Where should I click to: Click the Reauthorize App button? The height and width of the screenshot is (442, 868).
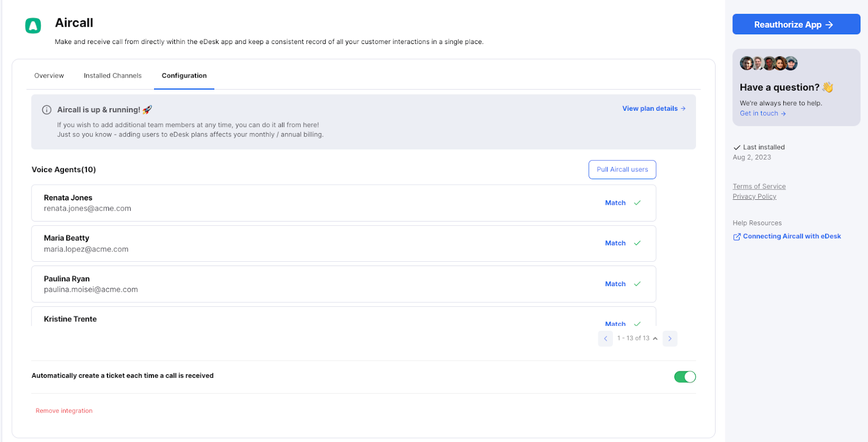796,24
